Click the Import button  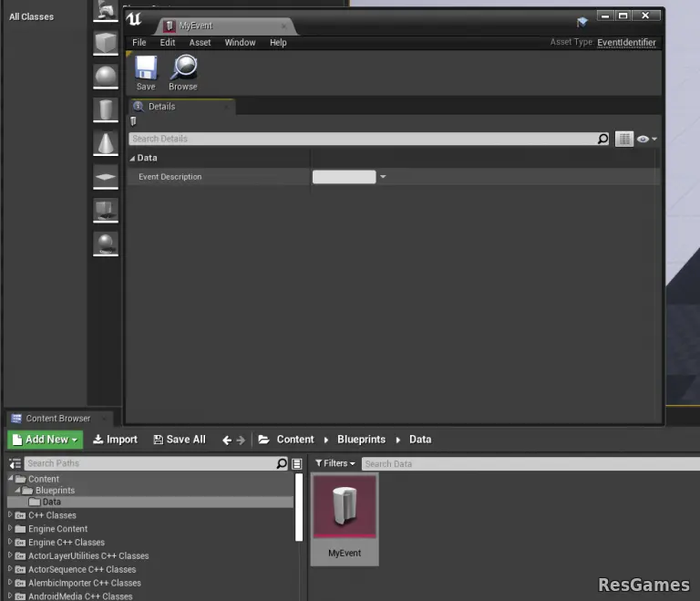(x=116, y=440)
